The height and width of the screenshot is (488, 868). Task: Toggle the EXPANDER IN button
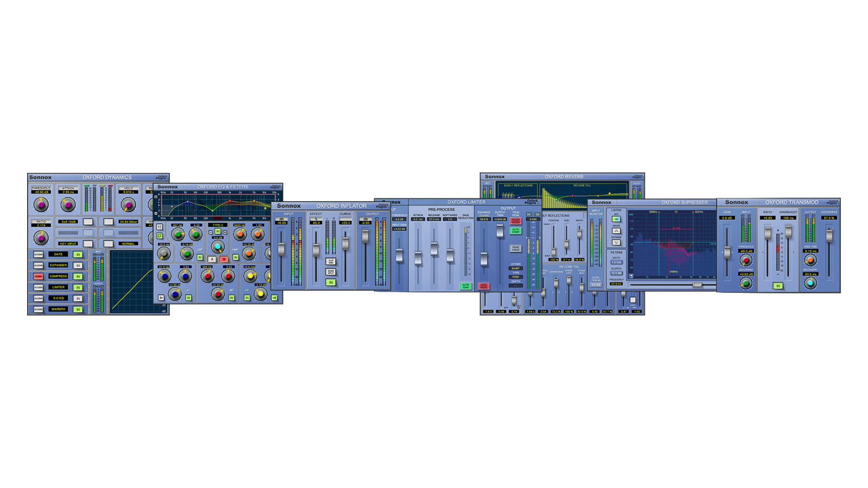coord(78,266)
